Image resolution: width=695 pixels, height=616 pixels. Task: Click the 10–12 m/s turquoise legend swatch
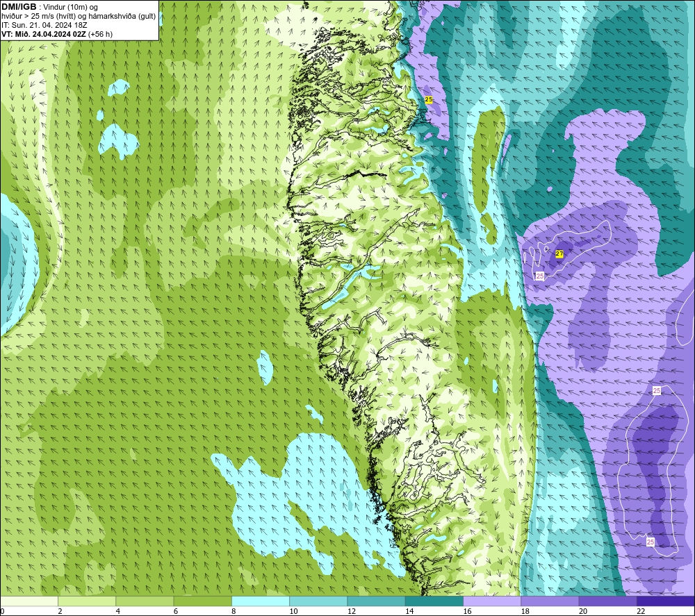(x=318, y=601)
